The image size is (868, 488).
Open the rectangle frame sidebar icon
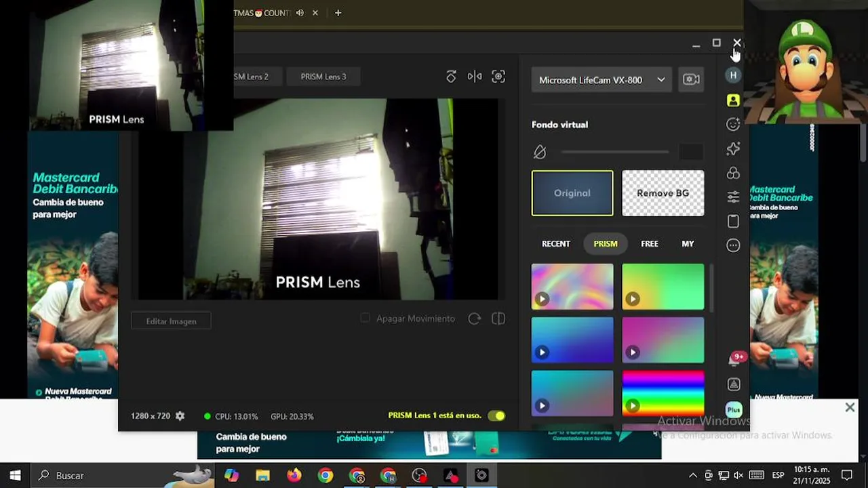(733, 221)
